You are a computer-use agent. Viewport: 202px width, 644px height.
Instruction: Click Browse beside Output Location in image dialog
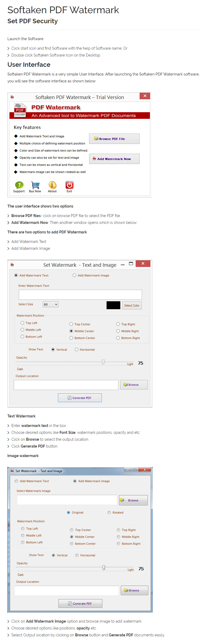[135, 590]
